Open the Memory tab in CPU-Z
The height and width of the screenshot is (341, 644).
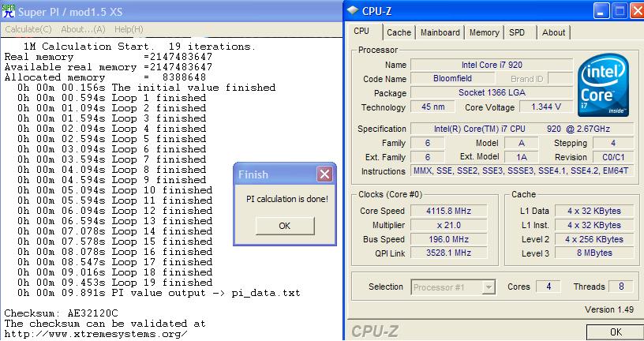[x=485, y=32]
